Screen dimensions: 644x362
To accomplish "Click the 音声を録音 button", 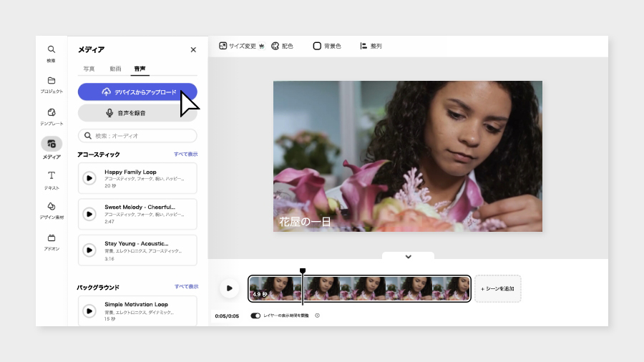I will tap(137, 113).
